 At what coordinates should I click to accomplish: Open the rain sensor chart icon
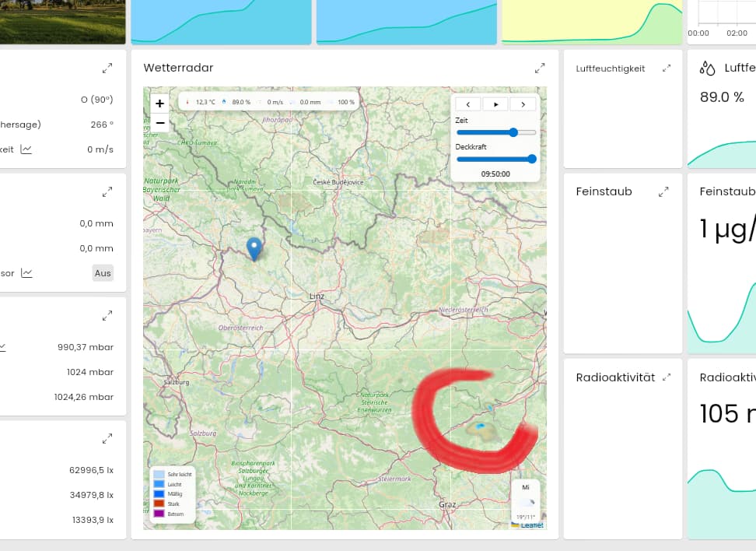tap(26, 273)
